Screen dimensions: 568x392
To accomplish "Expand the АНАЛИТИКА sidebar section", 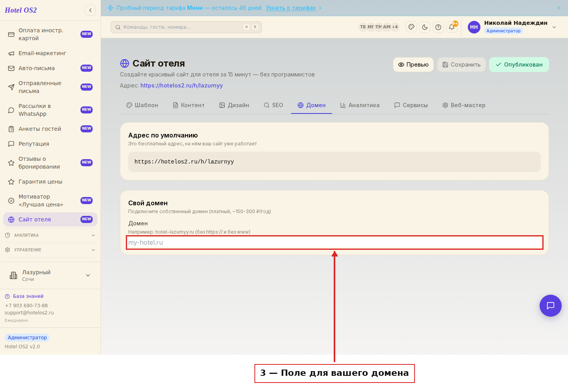I will pyautogui.click(x=50, y=235).
